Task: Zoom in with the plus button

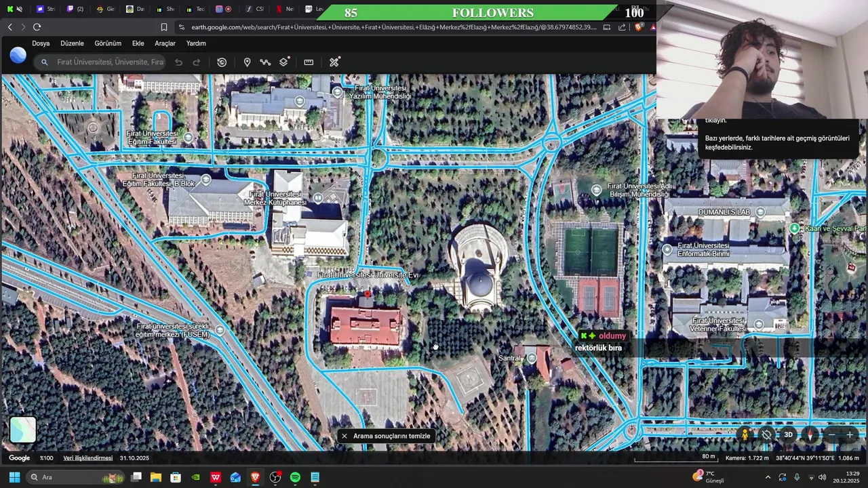Action: tap(850, 434)
